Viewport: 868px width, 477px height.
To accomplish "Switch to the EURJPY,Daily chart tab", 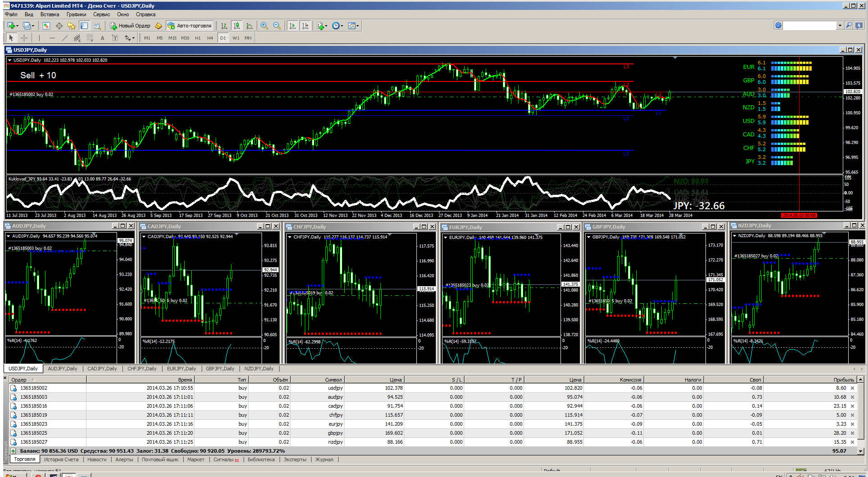I will [181, 369].
